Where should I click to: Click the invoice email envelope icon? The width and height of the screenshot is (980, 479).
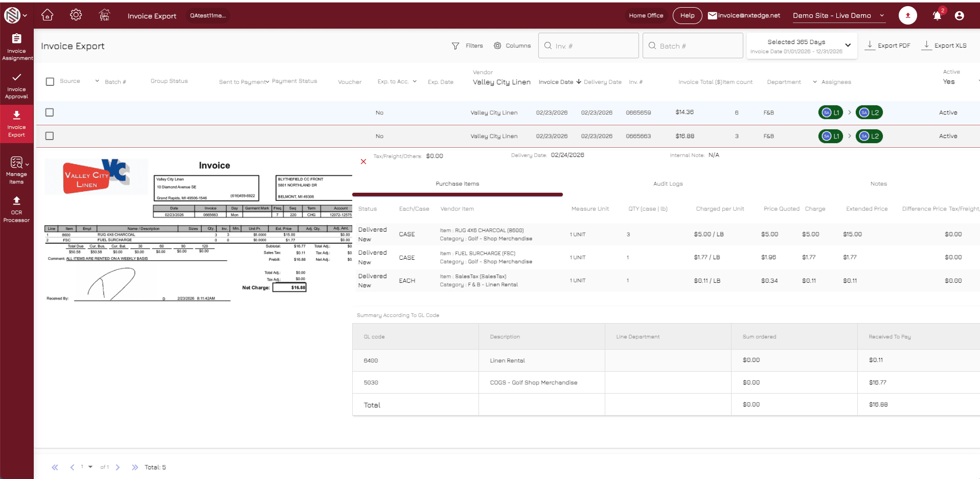click(712, 15)
